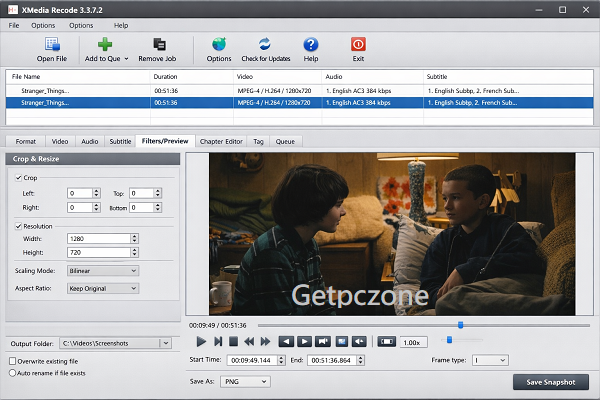Click the fast-forward double-arrow playback icon

pos(265,341)
